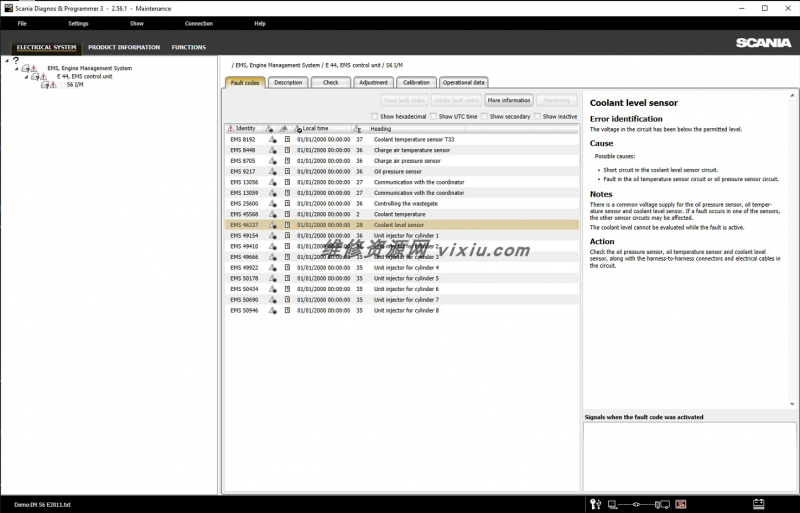Image resolution: width=800 pixels, height=513 pixels.
Task: Click document icon in the EMS 45568 row
Action: [x=287, y=214]
